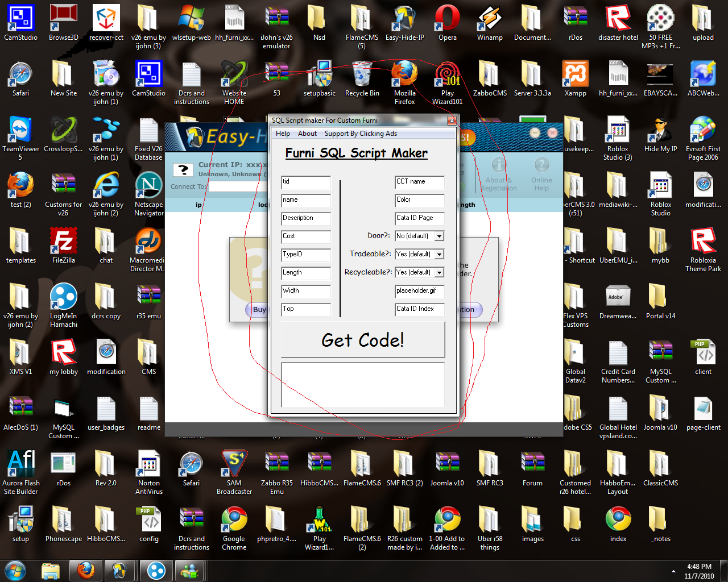Image resolution: width=728 pixels, height=582 pixels.
Task: Open the Help menu in SQL Script maker
Action: (283, 134)
